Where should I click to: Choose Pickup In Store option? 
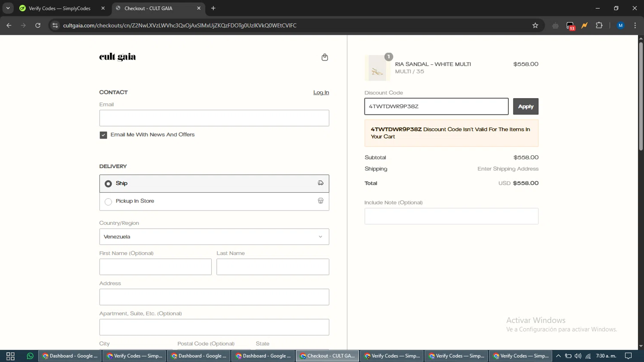[x=108, y=202]
